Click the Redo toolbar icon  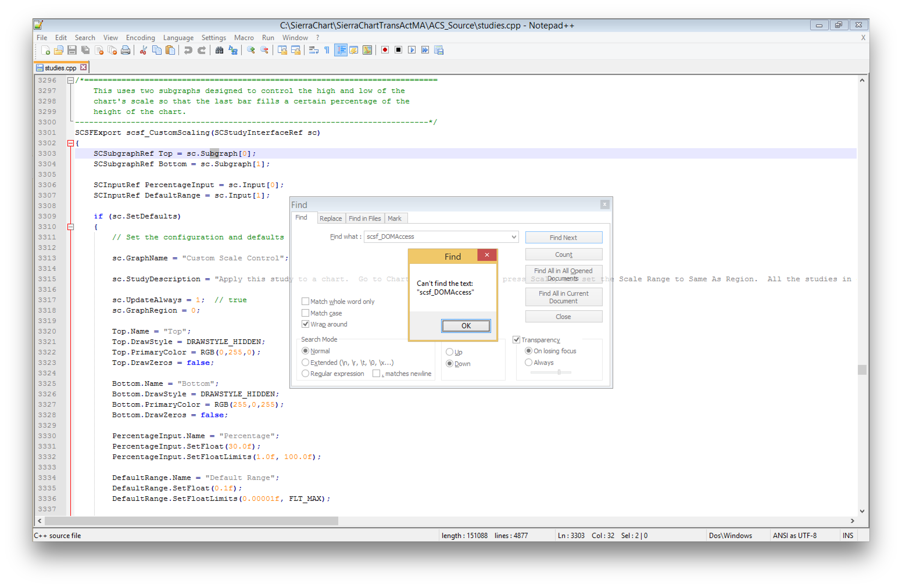[202, 50]
